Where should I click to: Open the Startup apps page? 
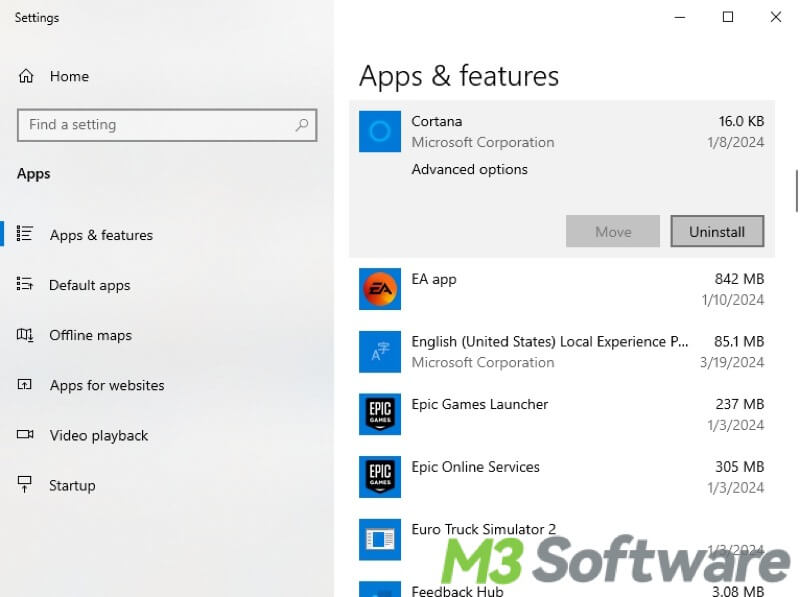[72, 485]
